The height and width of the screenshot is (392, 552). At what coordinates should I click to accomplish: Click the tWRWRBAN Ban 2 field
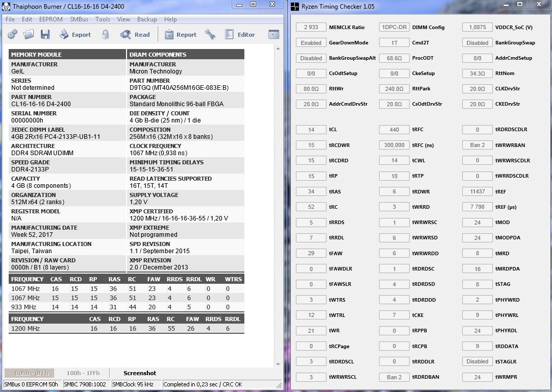coord(477,145)
